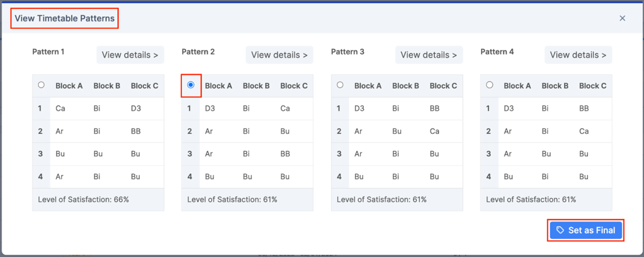Image resolution: width=644 pixels, height=257 pixels.
Task: Click row 3 BB cell in Pattern 2
Action: (x=285, y=154)
